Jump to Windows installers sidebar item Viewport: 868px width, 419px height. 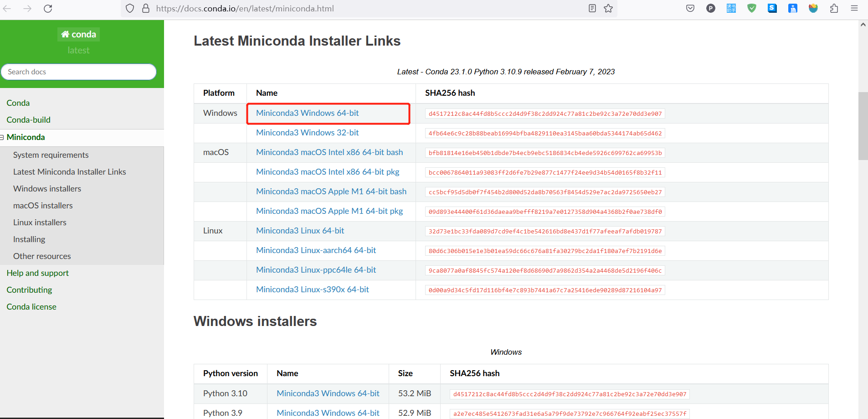[x=47, y=189]
